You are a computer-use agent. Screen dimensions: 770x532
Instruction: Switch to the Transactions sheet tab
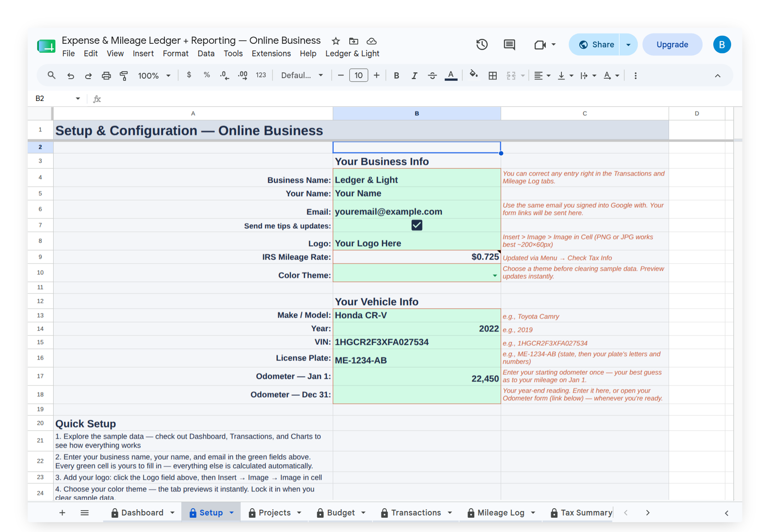pos(416,513)
